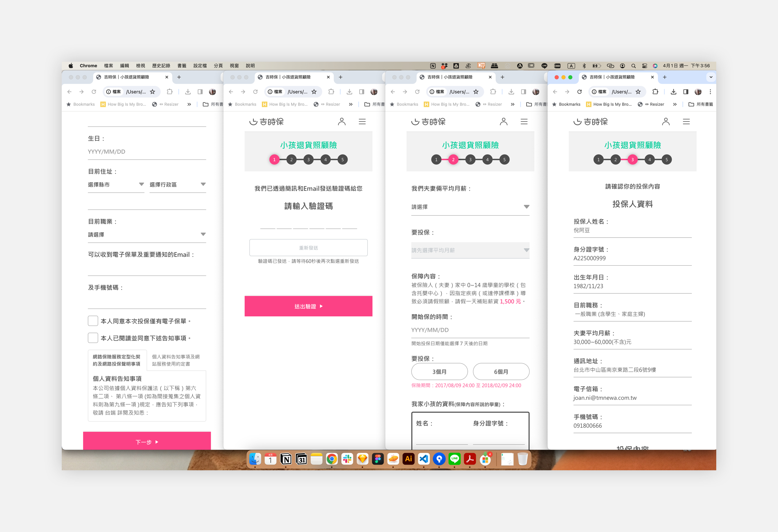Bookmark page with star in rightmost Chrome window
778x532 pixels.
[x=638, y=92]
